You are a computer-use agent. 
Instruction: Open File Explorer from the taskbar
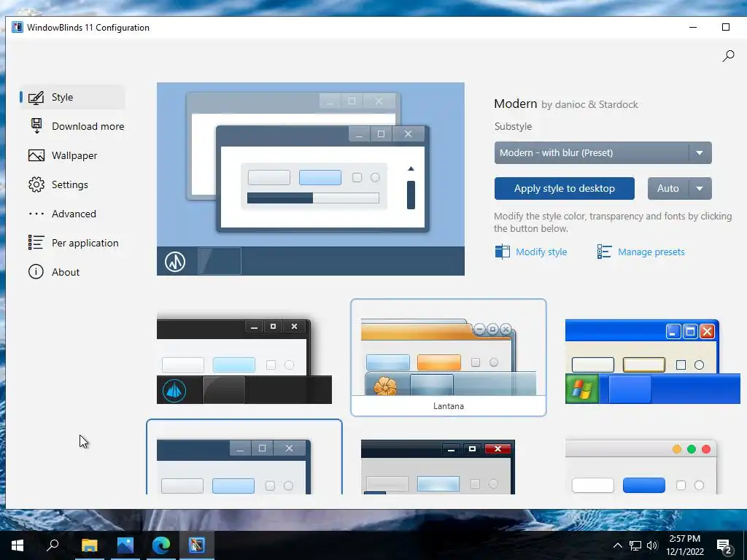89,545
